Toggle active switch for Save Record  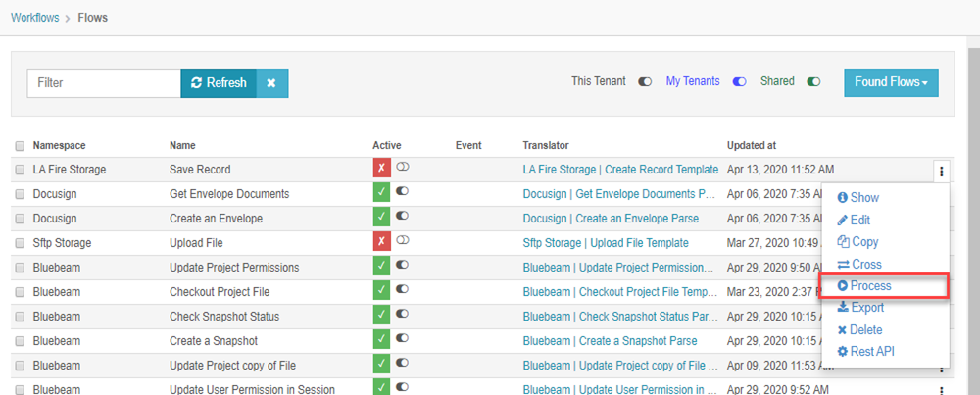pyautogui.click(x=402, y=167)
